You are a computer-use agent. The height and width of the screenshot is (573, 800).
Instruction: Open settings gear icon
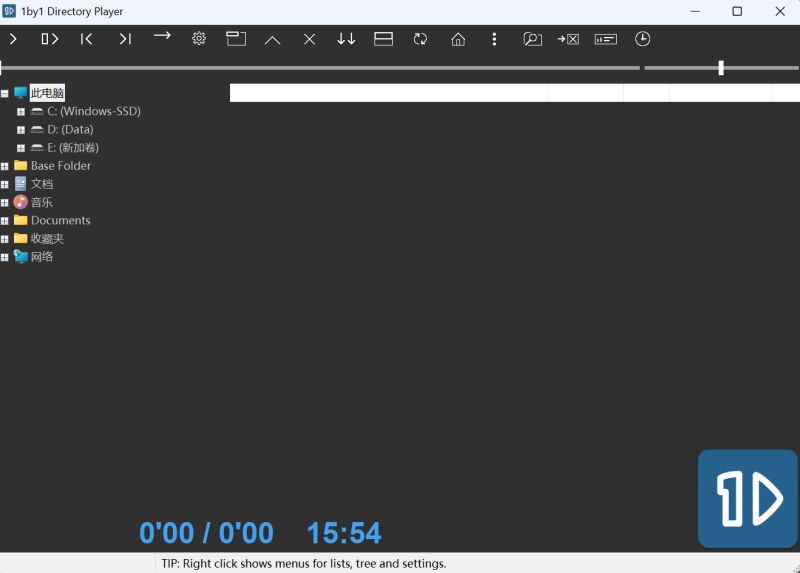point(199,39)
